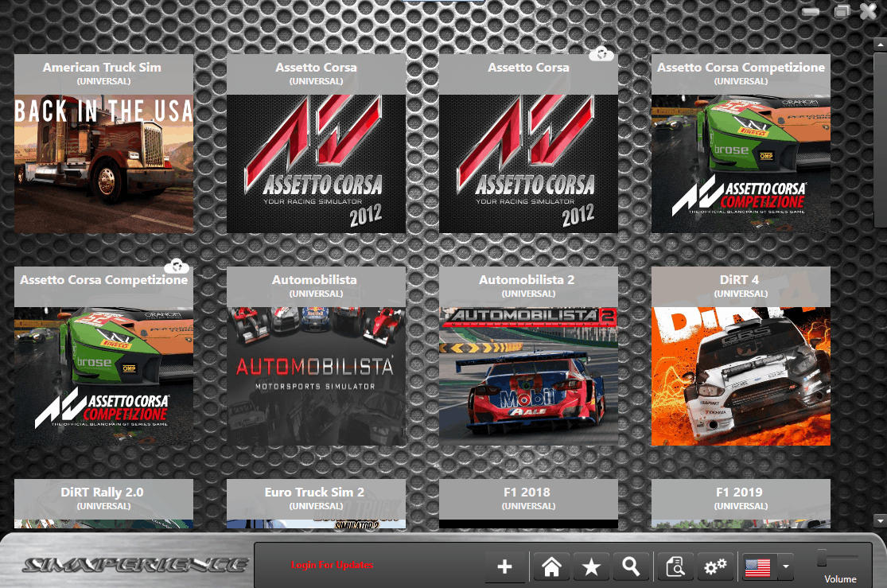Select the Home icon on the toolbar
The height and width of the screenshot is (588, 887).
coord(550,566)
